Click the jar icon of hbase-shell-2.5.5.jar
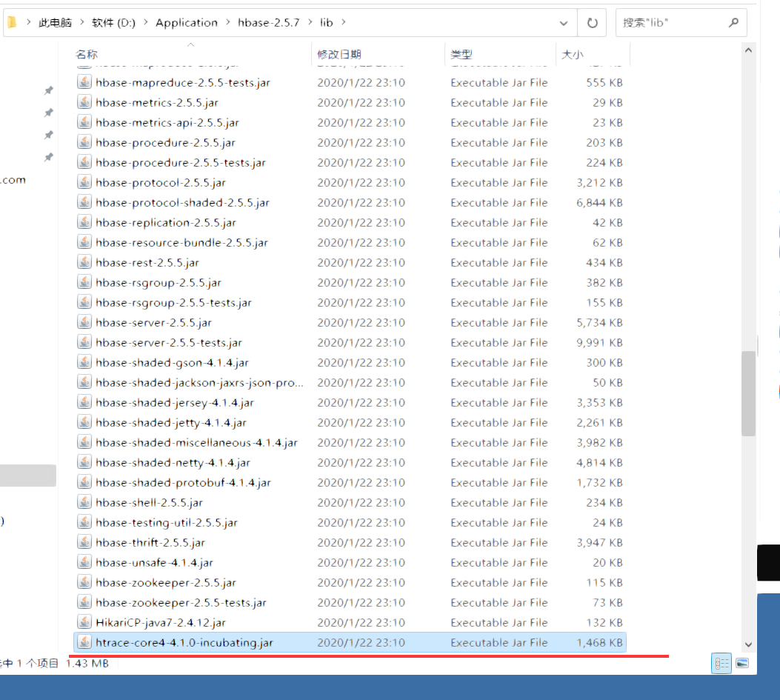Viewport: 780px width, 700px height. (x=84, y=502)
